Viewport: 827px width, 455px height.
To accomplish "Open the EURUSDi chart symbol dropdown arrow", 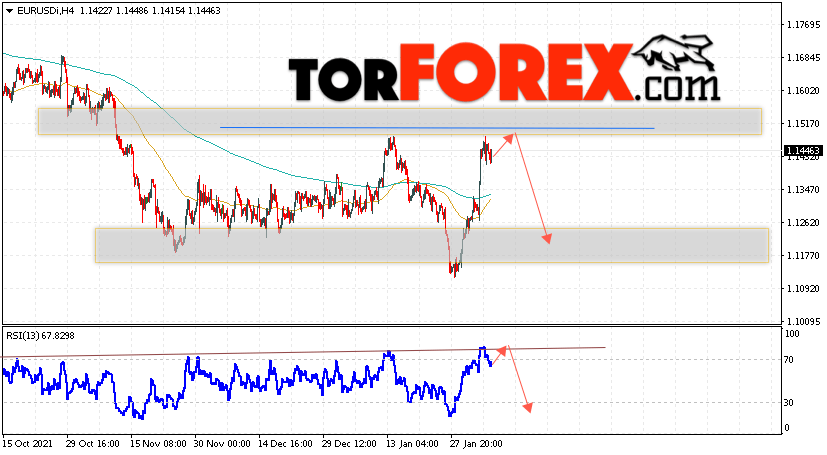I will [9, 11].
